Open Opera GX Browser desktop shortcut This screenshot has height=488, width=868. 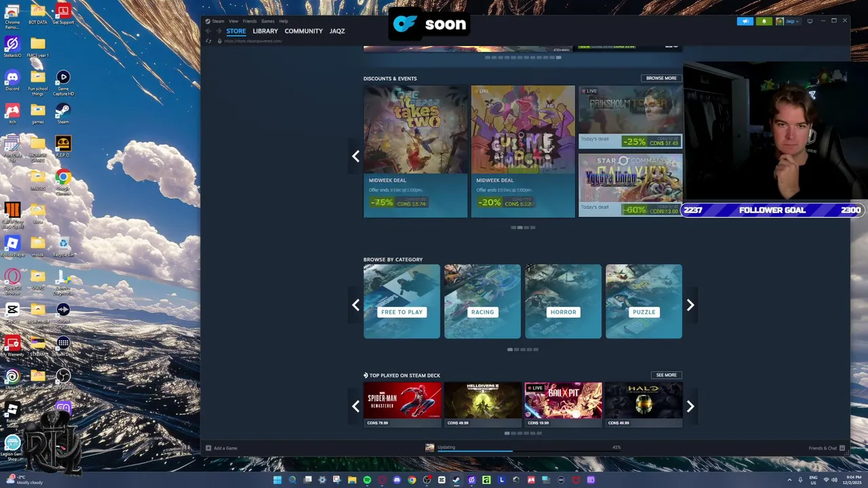12,282
